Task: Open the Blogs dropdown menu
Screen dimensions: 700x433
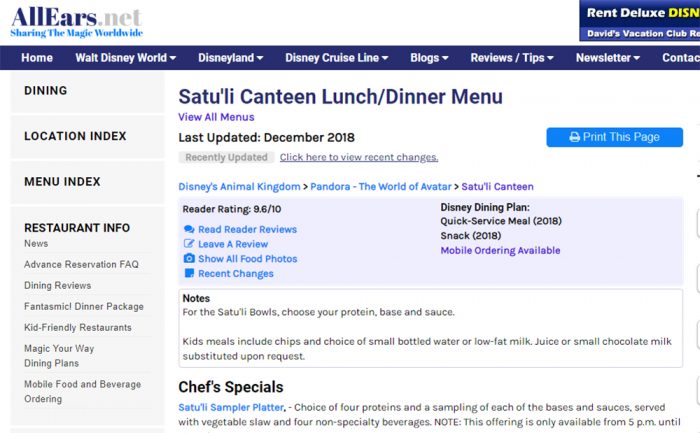Action: point(429,58)
